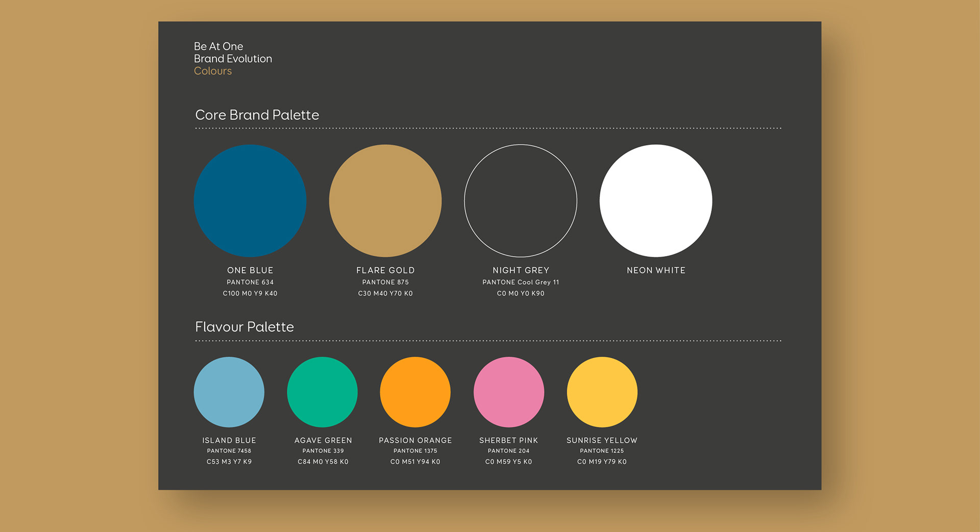Click the 'PANTONE 204' text
Viewport: 980px width, 532px height.
[x=509, y=451]
